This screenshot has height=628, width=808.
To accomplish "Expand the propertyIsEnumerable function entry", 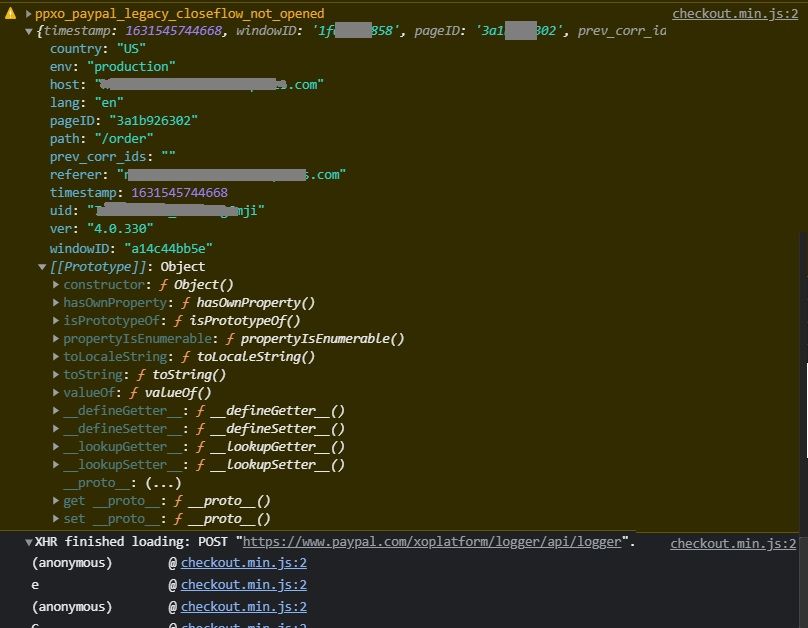I will (x=56, y=338).
